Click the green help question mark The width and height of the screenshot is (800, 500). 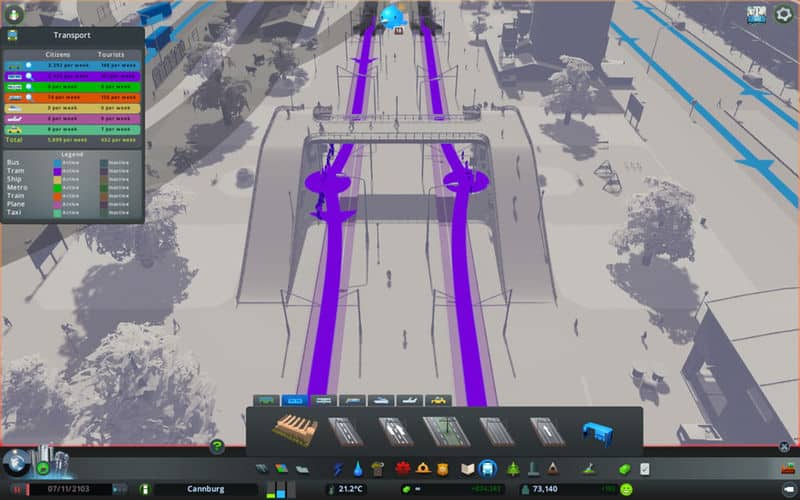pos(216,446)
